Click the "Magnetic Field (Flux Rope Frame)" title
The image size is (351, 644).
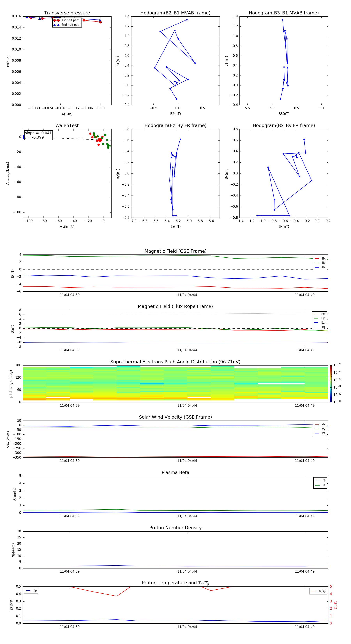click(x=175, y=307)
